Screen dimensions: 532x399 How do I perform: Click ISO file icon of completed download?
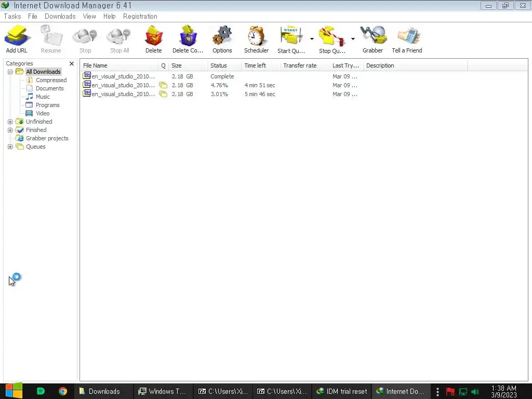click(x=87, y=76)
